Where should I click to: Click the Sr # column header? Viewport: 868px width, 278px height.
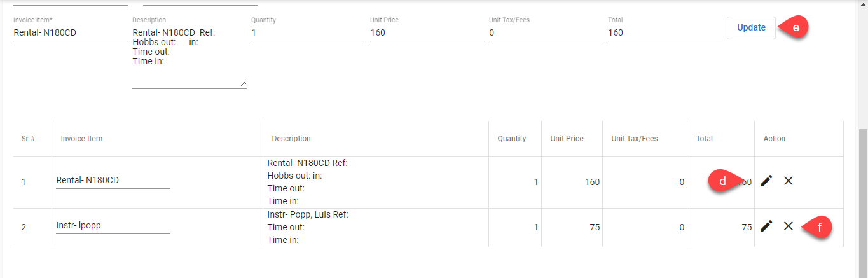pyautogui.click(x=28, y=139)
